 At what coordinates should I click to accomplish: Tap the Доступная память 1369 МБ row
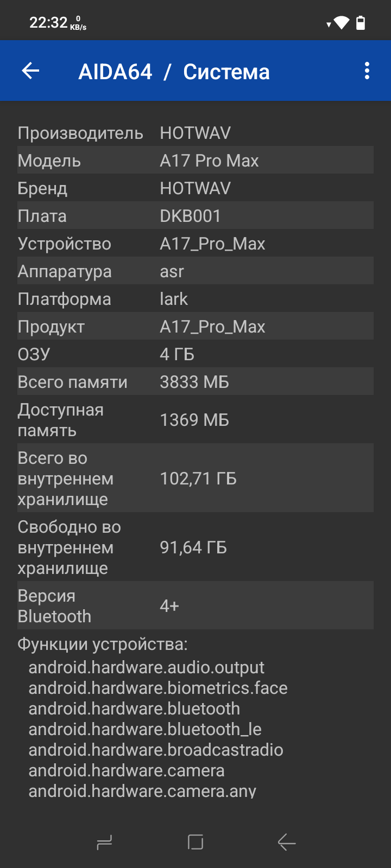tap(195, 420)
